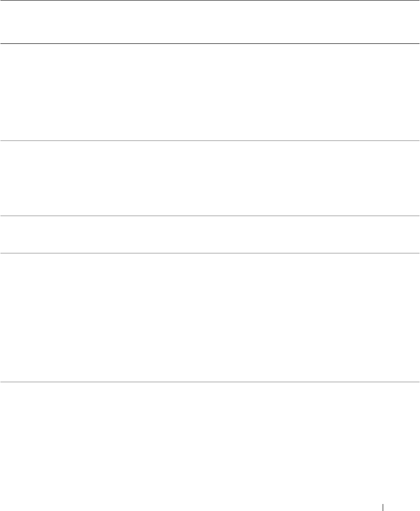
Task: Click the right edge of the first empty row
Action: tap(417, 92)
